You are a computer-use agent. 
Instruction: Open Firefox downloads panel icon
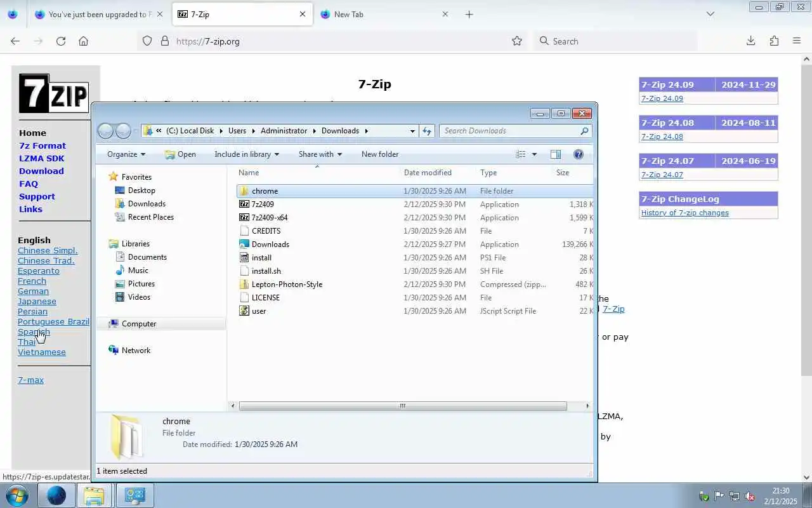(x=750, y=41)
